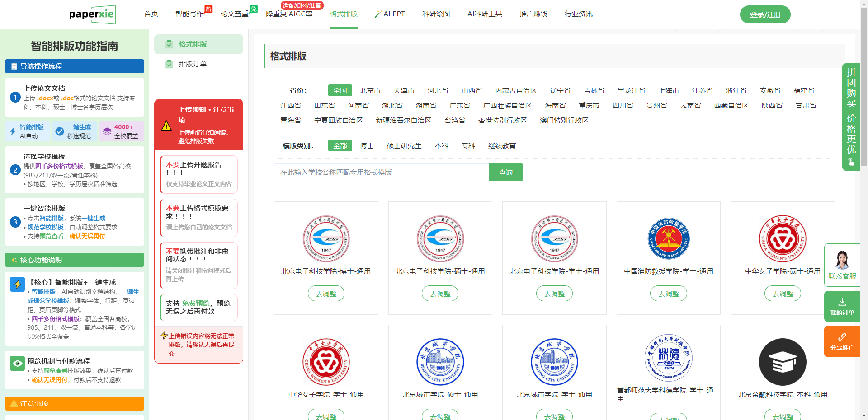Click the China Fire and Rescue Institute emblem
Image resolution: width=868 pixels, height=420 pixels.
668,238
